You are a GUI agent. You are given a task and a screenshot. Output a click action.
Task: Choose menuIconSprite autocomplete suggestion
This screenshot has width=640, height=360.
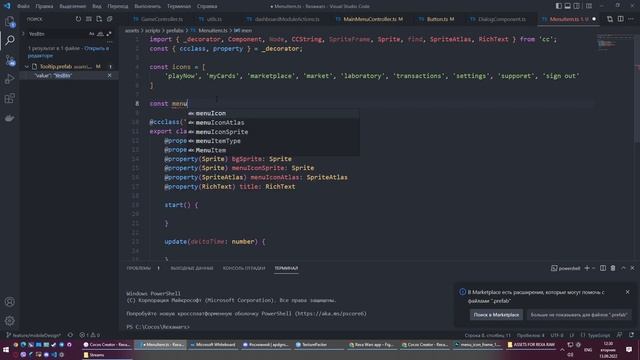(273, 132)
